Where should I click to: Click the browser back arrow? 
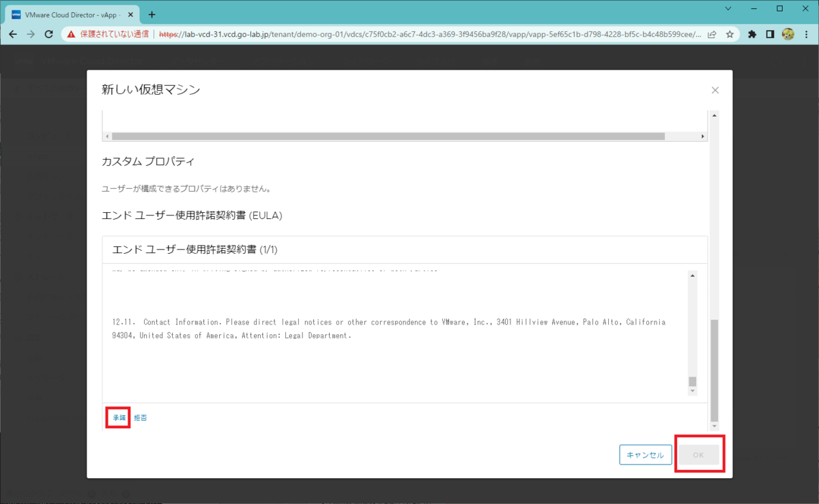12,33
